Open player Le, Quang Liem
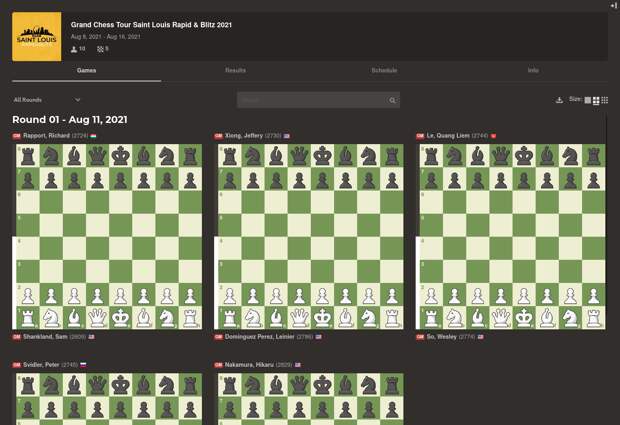 [x=448, y=136]
